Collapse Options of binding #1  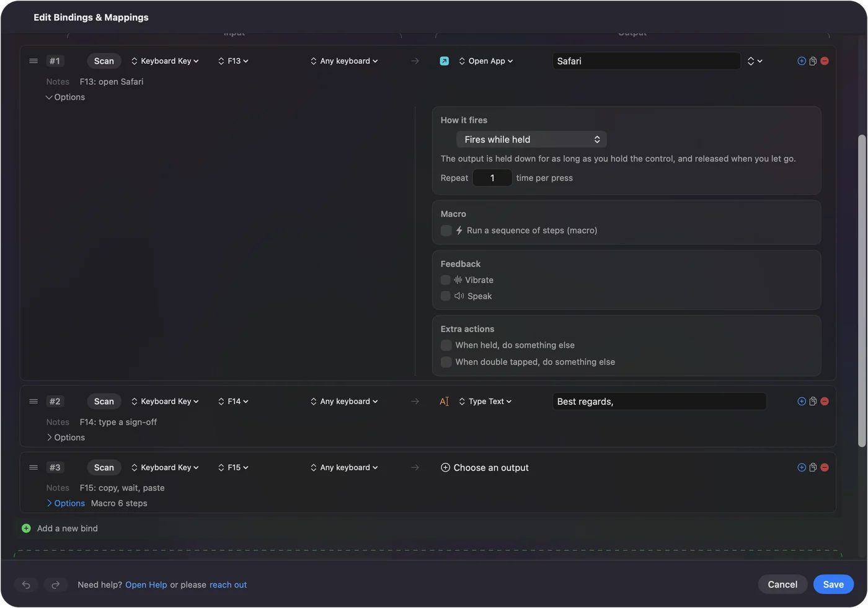coord(65,97)
